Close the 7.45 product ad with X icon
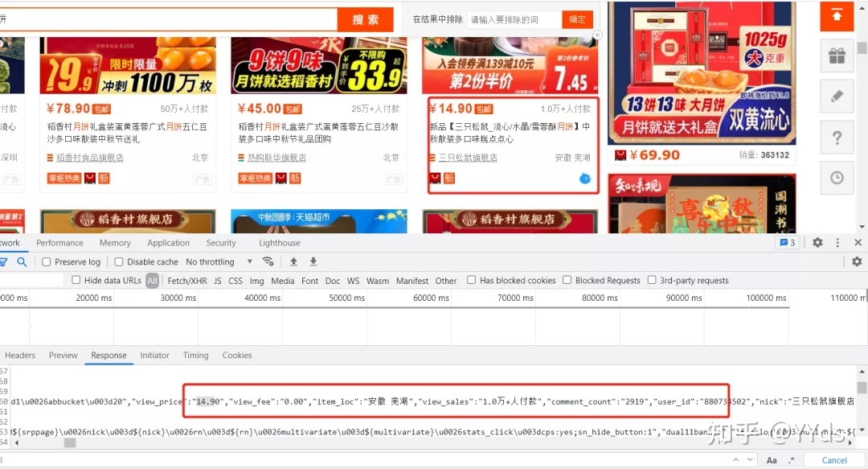The image size is (868, 469). coord(597,35)
